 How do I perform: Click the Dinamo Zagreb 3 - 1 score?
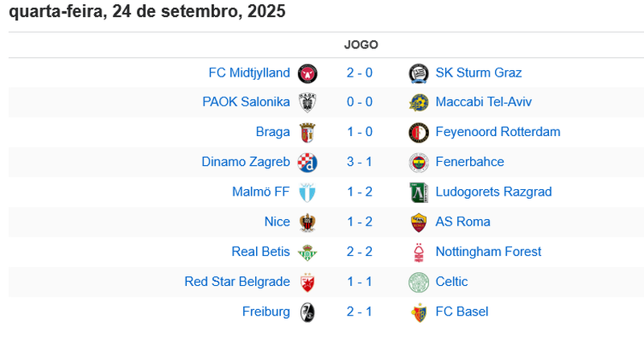(359, 162)
